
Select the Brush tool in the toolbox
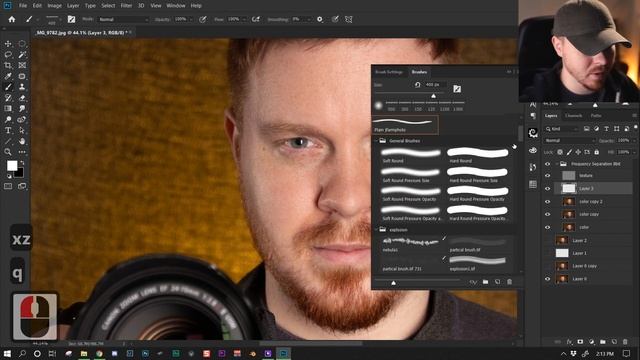(8, 87)
